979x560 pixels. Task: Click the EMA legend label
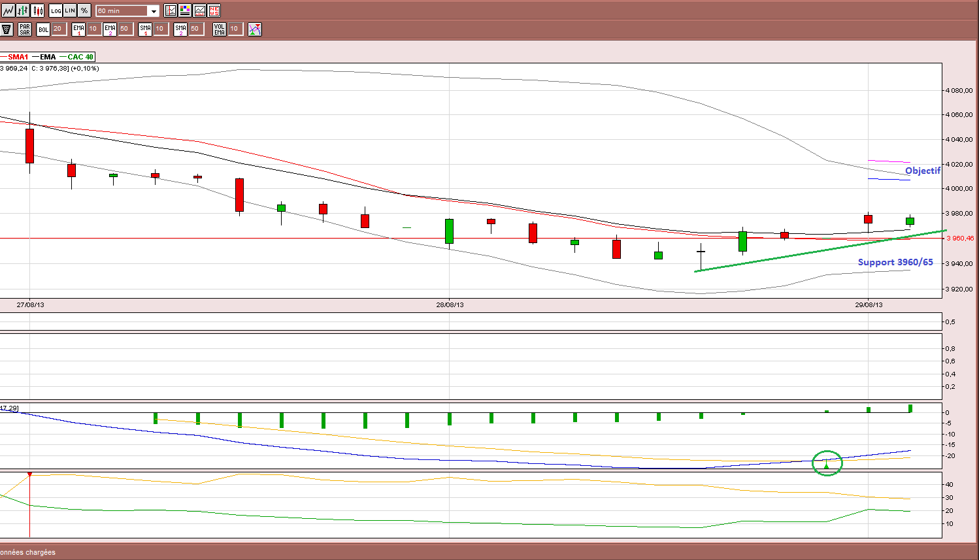point(48,57)
